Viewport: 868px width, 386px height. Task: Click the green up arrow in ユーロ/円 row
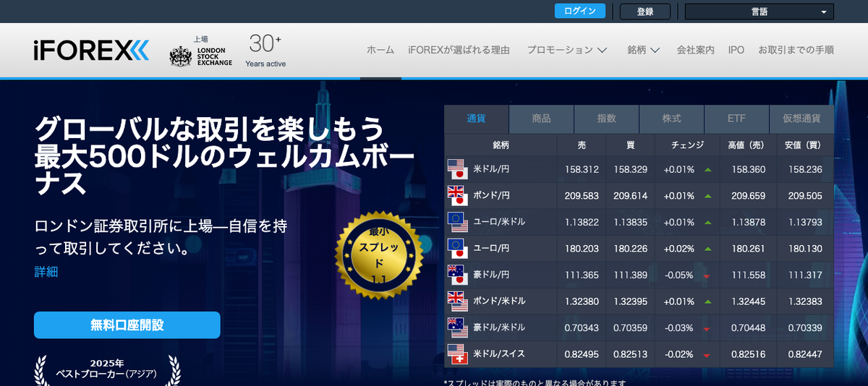click(x=707, y=249)
